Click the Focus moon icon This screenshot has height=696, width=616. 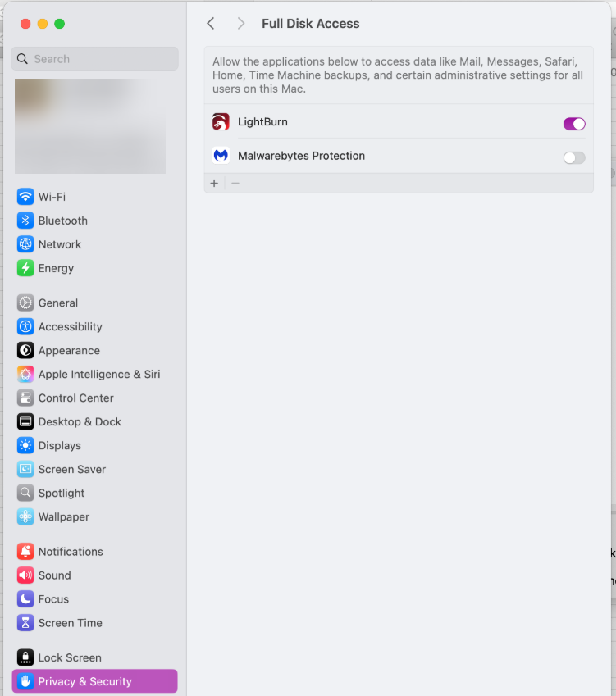(25, 598)
